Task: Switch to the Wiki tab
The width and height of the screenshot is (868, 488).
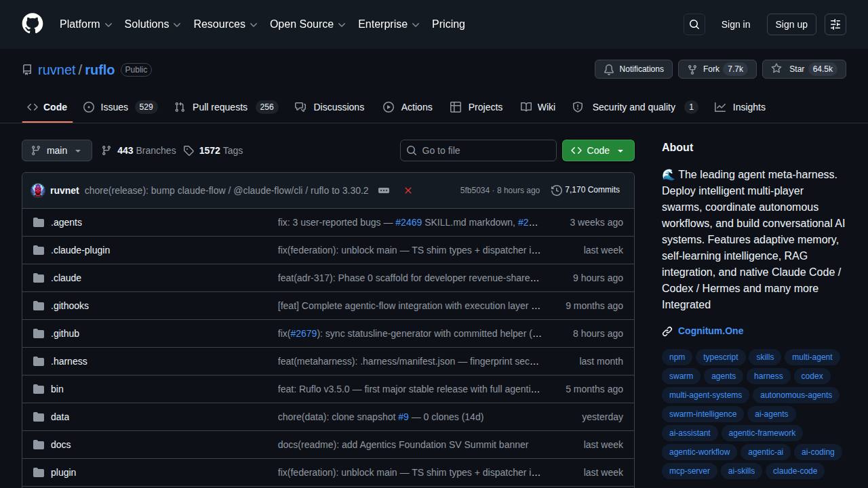Action: [538, 107]
